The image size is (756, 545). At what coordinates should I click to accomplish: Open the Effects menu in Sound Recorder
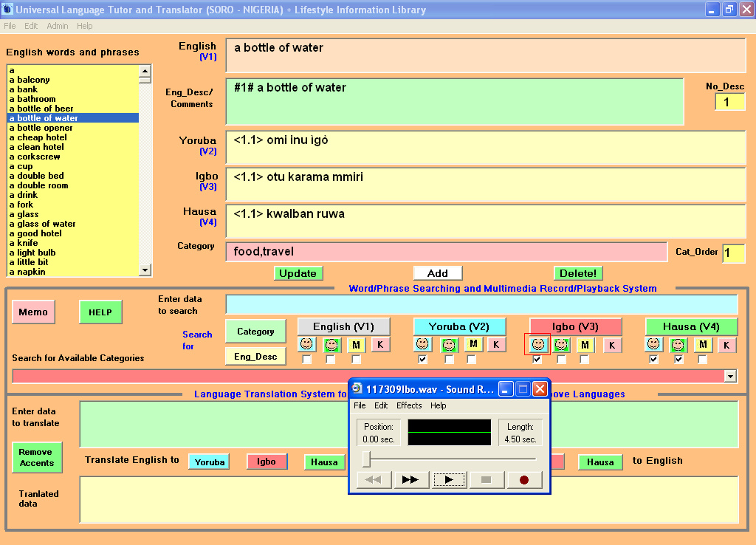[x=409, y=405]
